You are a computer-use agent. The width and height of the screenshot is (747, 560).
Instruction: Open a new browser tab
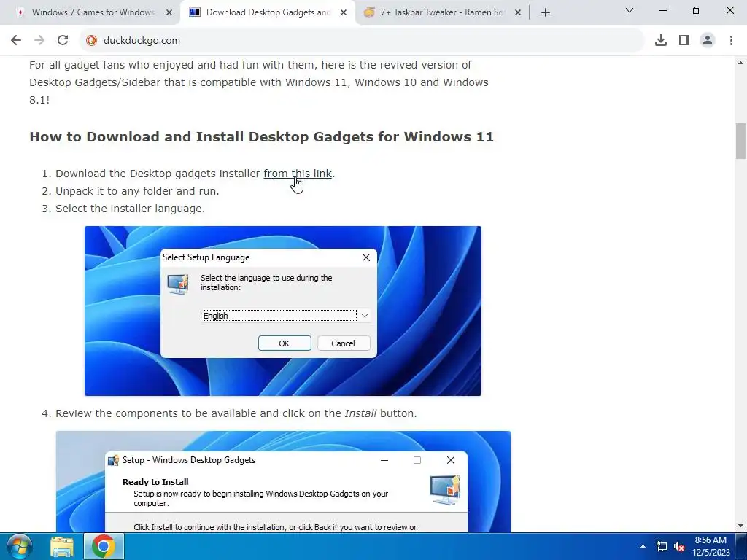click(x=546, y=12)
